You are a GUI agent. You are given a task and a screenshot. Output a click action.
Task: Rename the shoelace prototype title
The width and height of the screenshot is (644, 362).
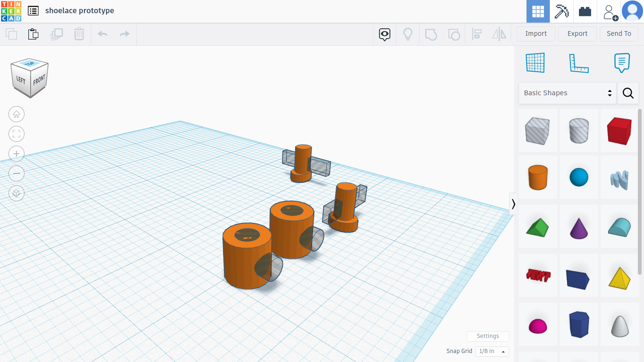click(x=80, y=11)
